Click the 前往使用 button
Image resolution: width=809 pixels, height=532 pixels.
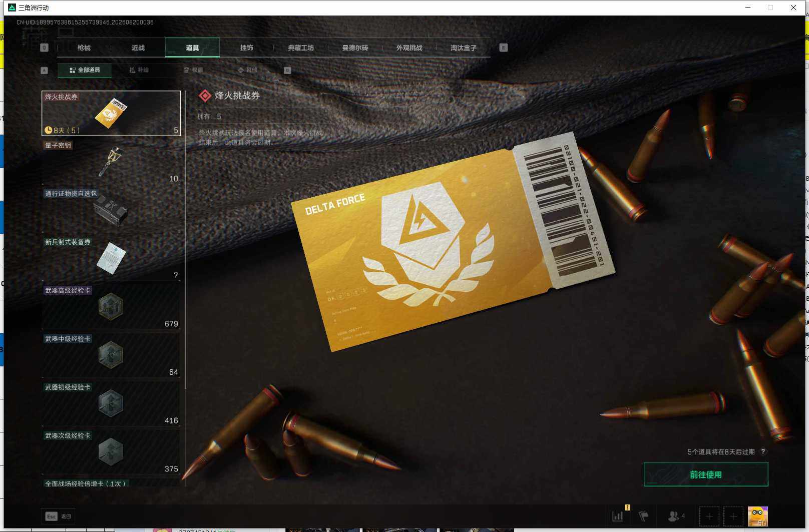706,474
